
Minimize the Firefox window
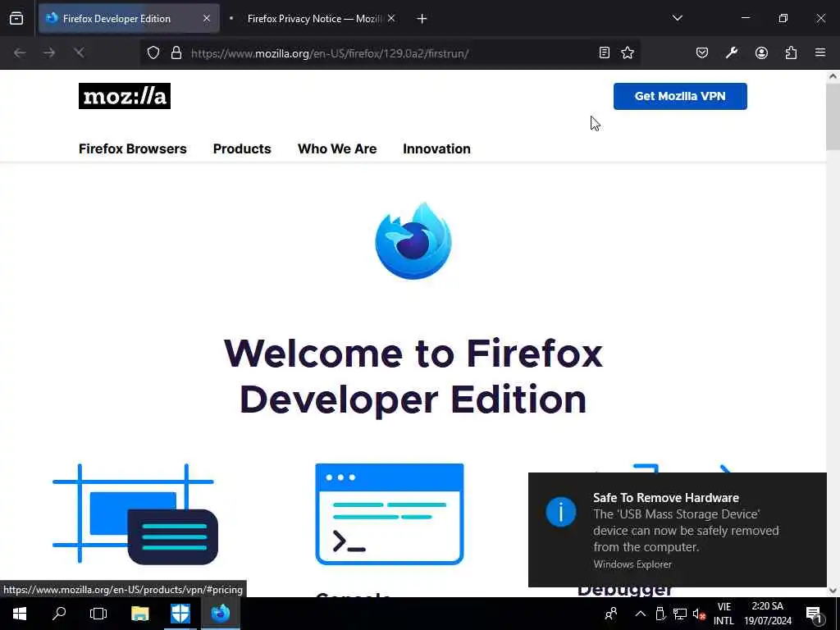click(x=745, y=19)
